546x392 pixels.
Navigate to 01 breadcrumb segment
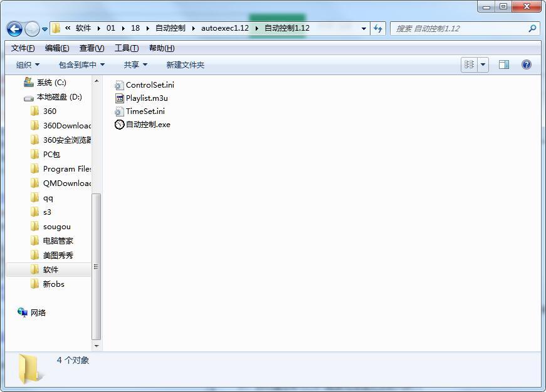[x=111, y=28]
